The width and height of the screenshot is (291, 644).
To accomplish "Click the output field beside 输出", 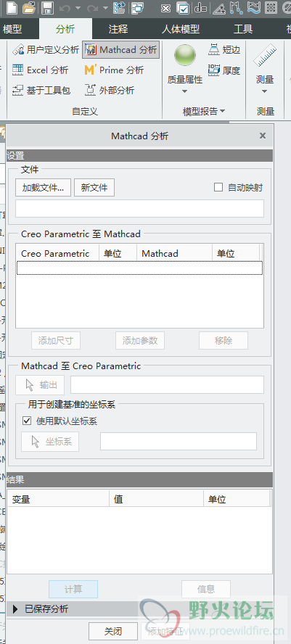I will 168,385.
